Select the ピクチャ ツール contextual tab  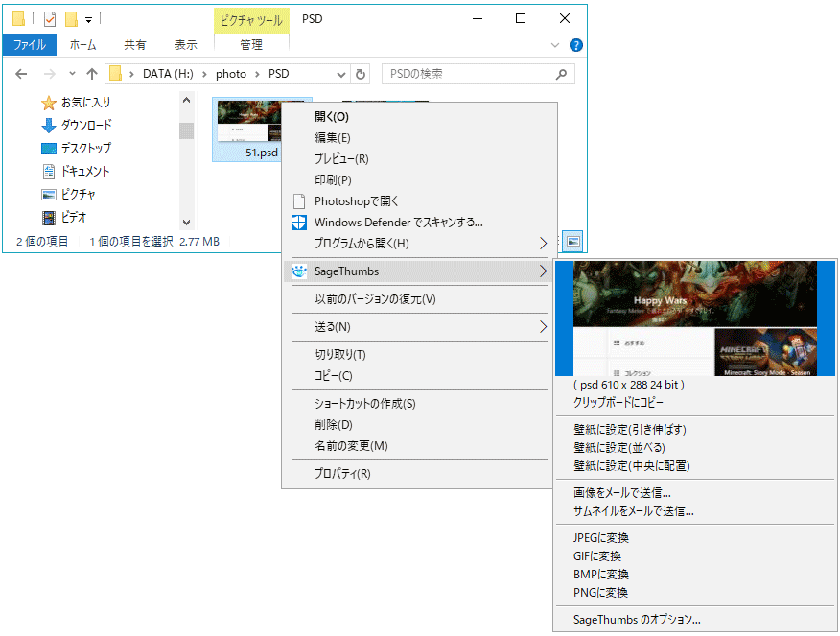point(251,20)
